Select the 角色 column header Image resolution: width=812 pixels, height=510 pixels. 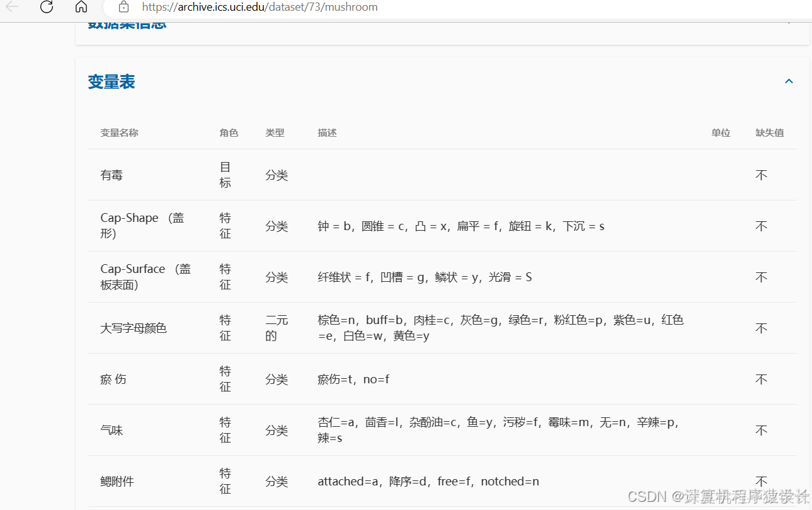[229, 132]
